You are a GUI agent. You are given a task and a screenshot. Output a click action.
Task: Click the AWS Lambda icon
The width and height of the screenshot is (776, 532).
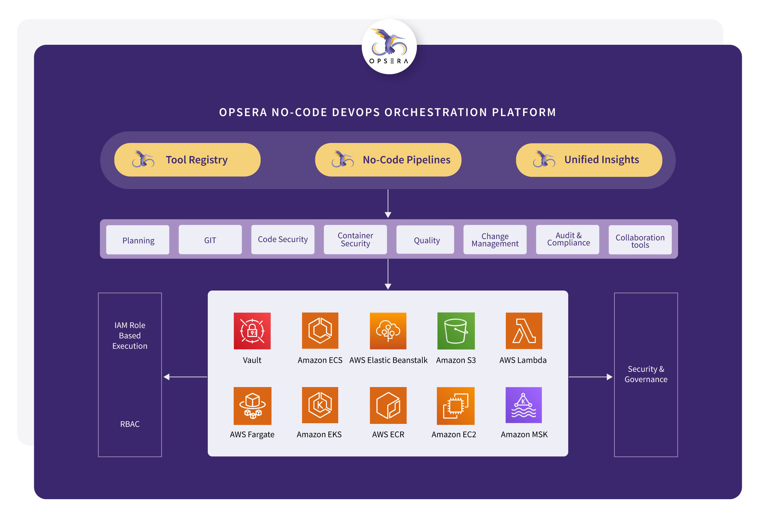(523, 331)
